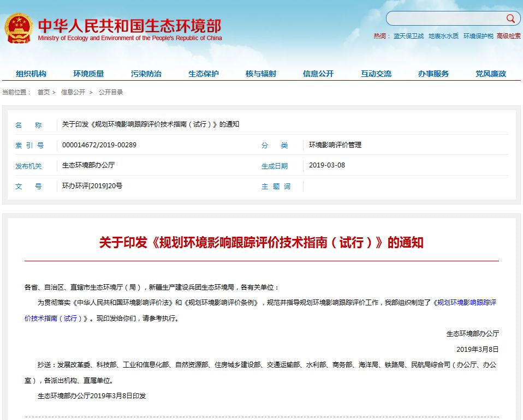The height and width of the screenshot is (420, 523).
Task: Open the 组织机构 navigation menu
Action: point(31,74)
